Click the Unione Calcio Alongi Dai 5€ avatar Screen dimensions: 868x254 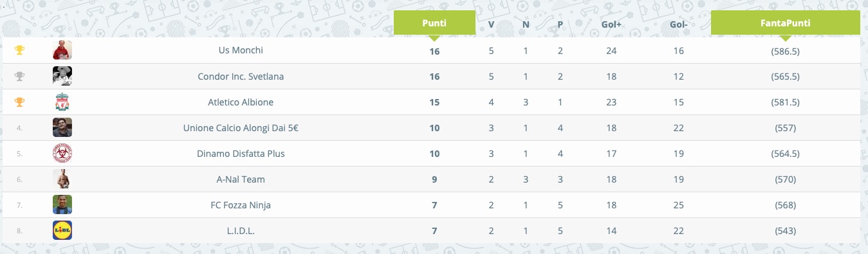tap(62, 127)
